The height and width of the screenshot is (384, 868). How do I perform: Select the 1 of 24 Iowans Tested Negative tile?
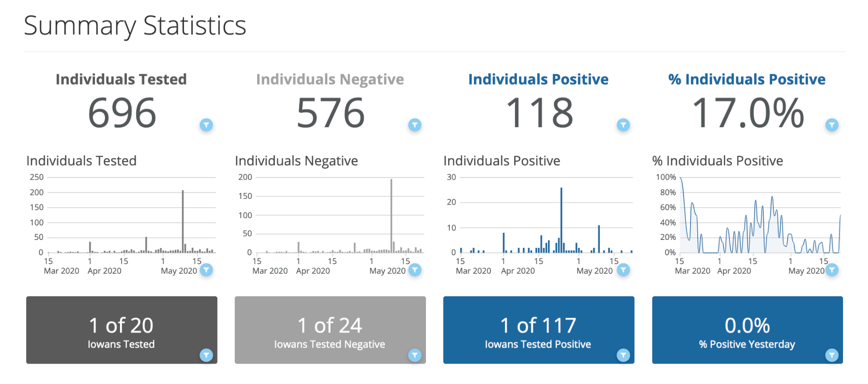(330, 330)
